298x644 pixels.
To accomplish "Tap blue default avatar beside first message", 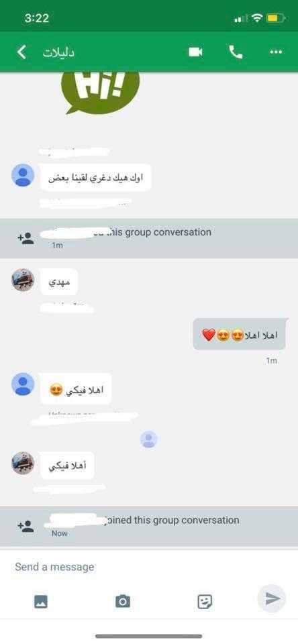I will tap(23, 175).
